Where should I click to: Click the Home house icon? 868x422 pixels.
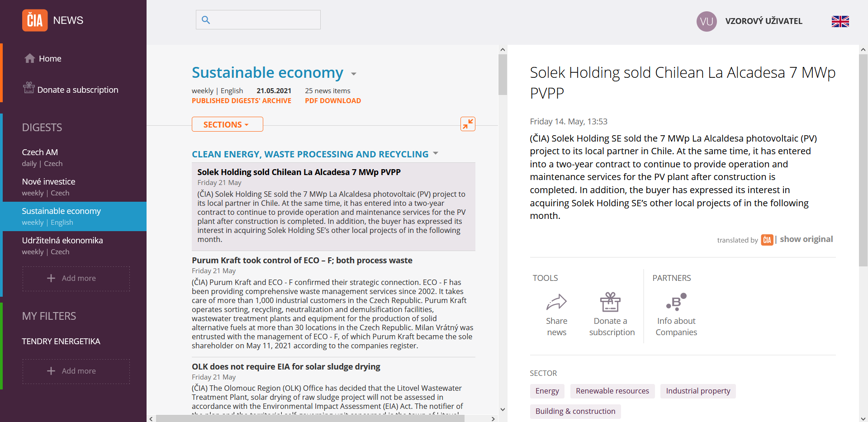[x=30, y=58]
